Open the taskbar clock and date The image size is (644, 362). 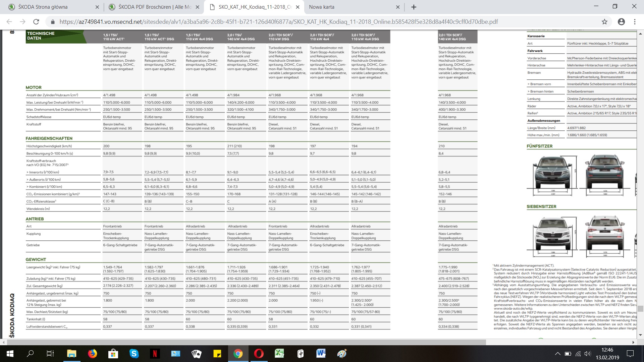click(607, 354)
